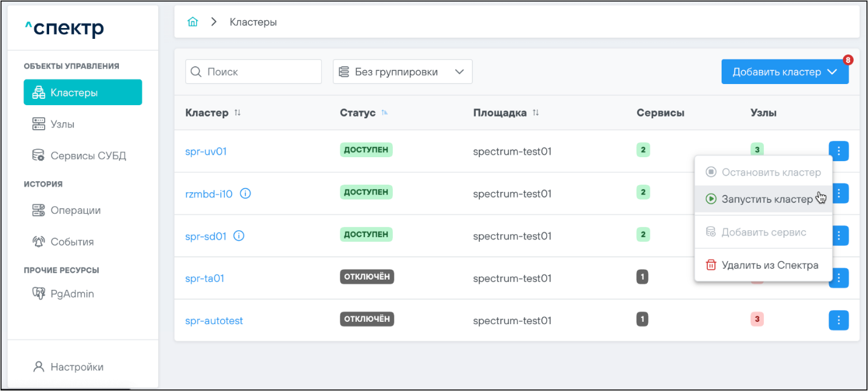Choose Удалить из Спектра menu entry
868x391 pixels.
pyautogui.click(x=769, y=265)
